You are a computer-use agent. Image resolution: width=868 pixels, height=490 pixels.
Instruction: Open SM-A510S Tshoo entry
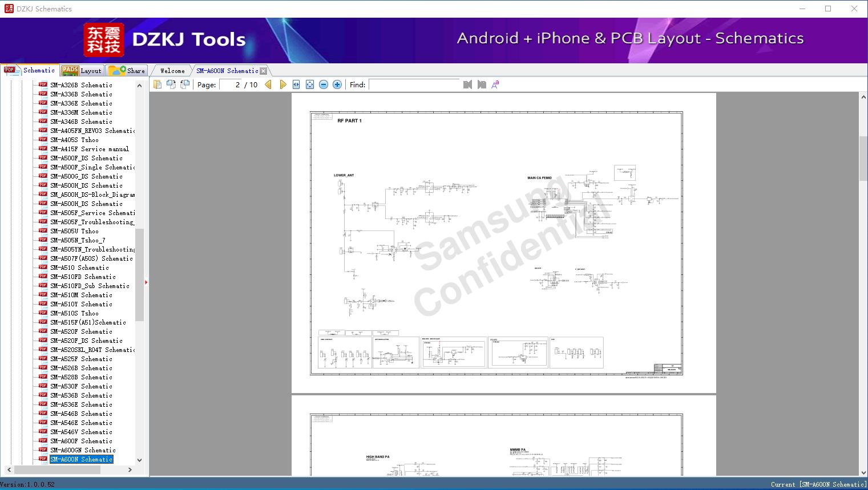(x=74, y=313)
